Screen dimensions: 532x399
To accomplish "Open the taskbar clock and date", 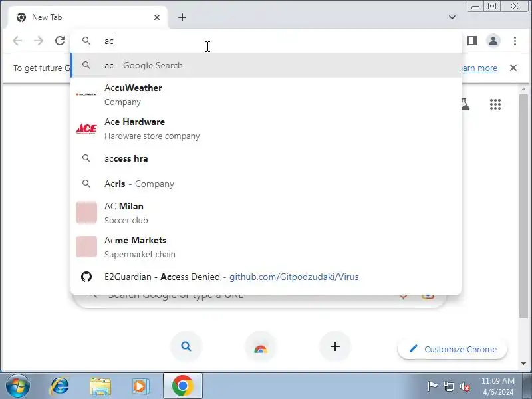I will pyautogui.click(x=497, y=386).
